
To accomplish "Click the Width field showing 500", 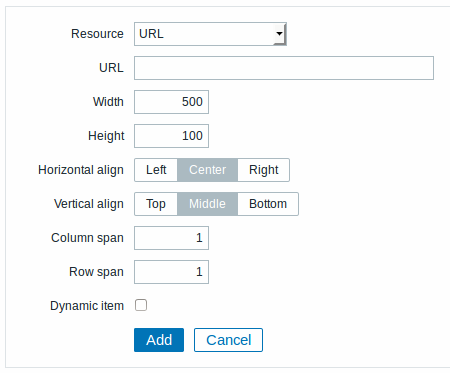I will tap(171, 102).
